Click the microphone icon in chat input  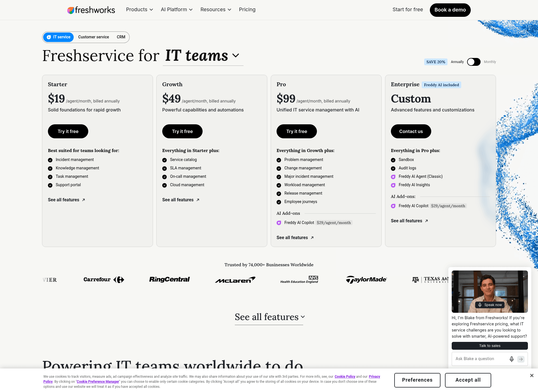(x=512, y=359)
